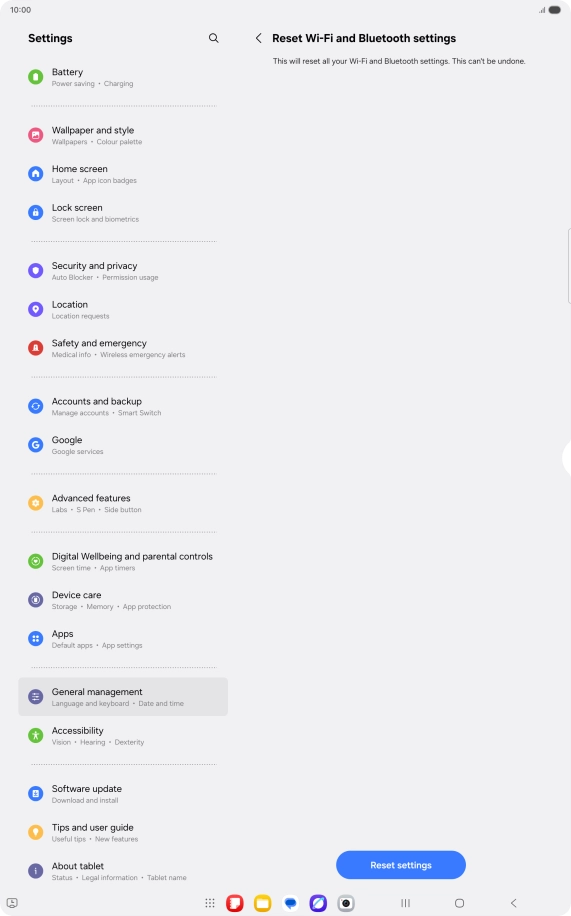Open Software update

click(123, 794)
